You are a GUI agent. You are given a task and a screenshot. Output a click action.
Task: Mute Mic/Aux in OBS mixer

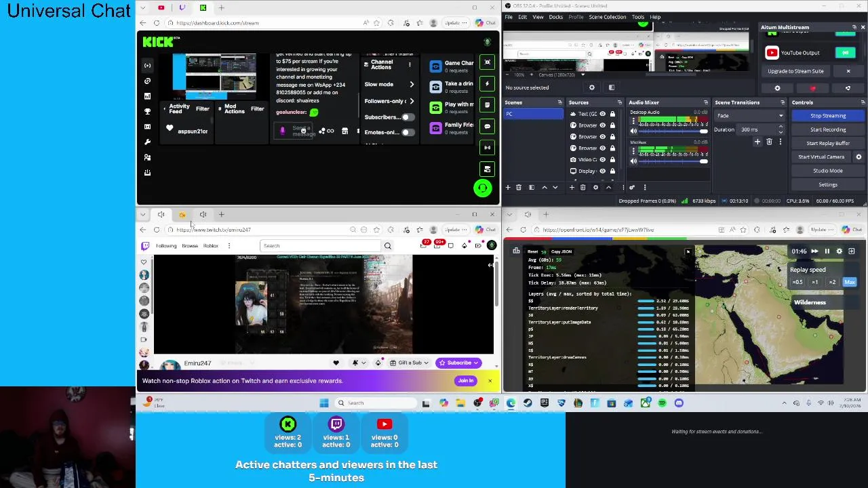click(x=633, y=161)
